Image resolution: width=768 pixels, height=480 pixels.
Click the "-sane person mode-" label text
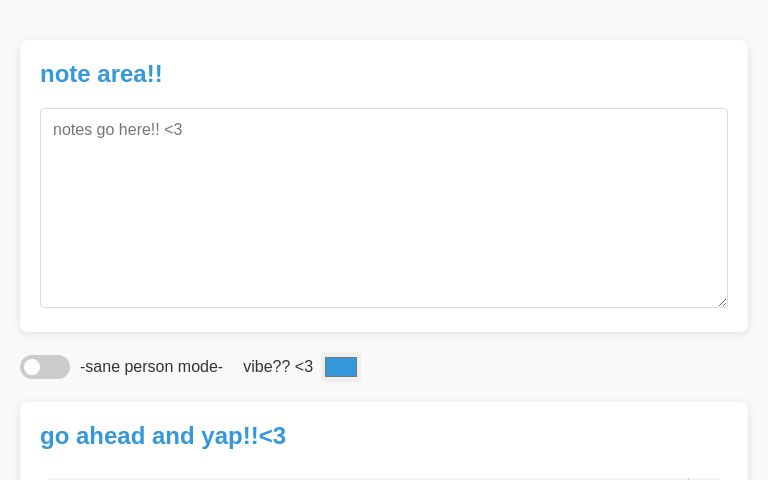pyautogui.click(x=151, y=367)
